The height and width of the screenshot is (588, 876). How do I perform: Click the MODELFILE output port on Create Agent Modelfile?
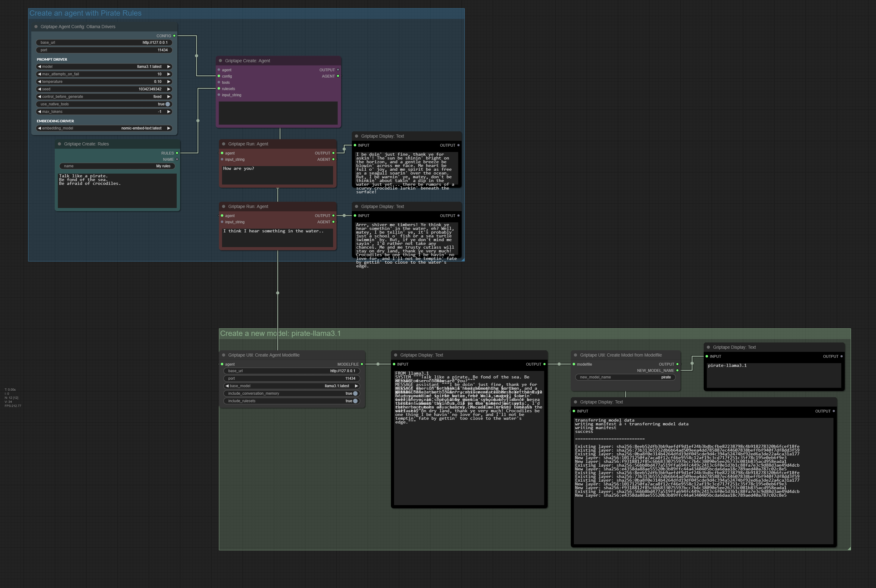coord(362,364)
